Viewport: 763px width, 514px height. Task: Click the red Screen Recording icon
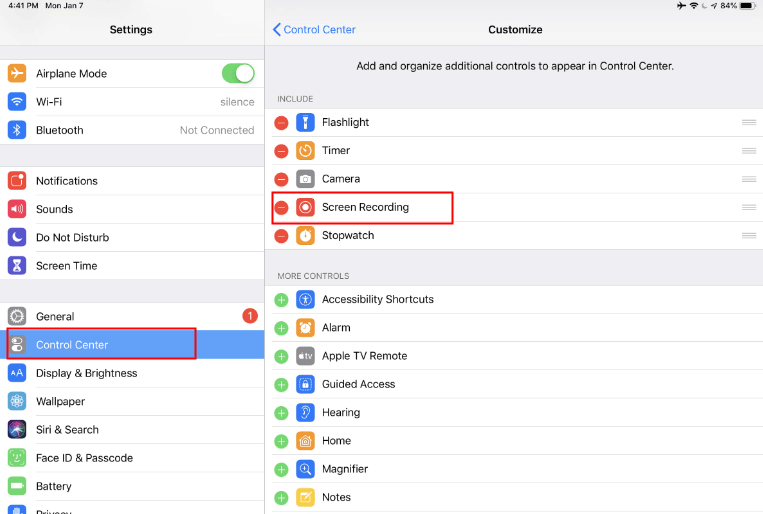305,207
